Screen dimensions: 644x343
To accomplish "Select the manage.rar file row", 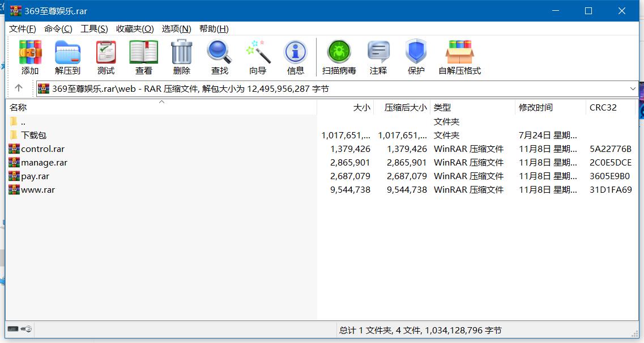I will coord(44,163).
